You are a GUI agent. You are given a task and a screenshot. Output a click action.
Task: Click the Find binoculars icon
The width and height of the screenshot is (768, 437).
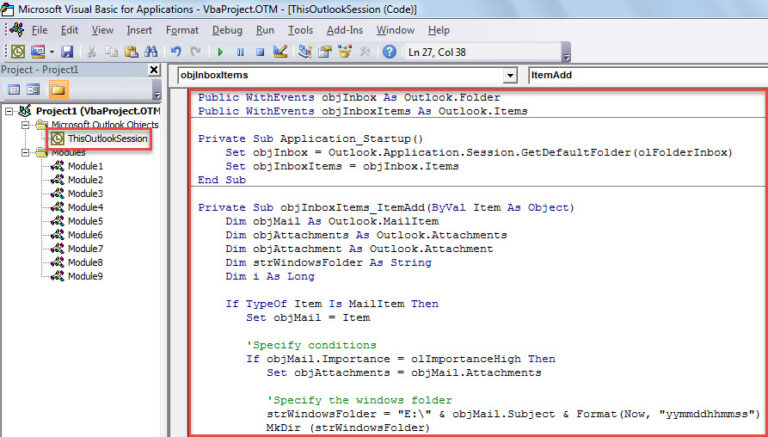coord(148,51)
